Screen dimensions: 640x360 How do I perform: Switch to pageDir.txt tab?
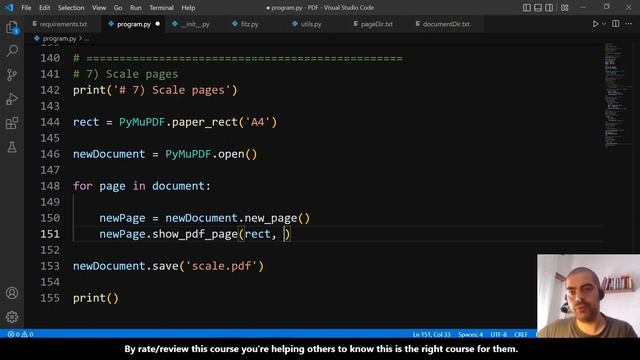(x=376, y=24)
